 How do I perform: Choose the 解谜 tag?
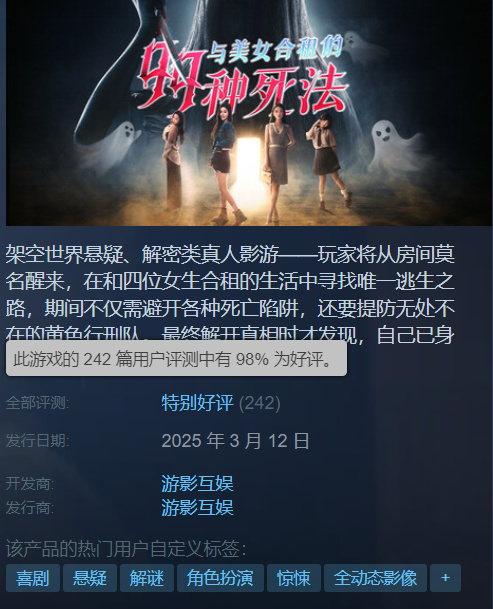147,578
